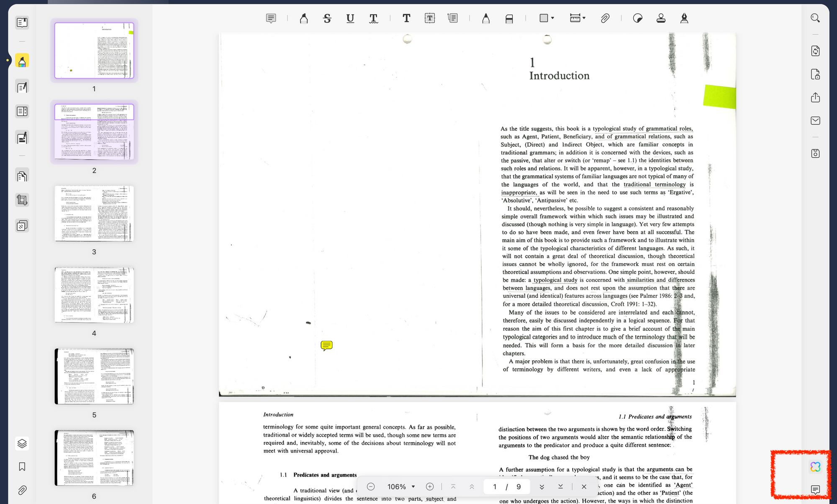Select the Measure ruler tool
This screenshot has width=837, height=504.
pyautogui.click(x=575, y=18)
